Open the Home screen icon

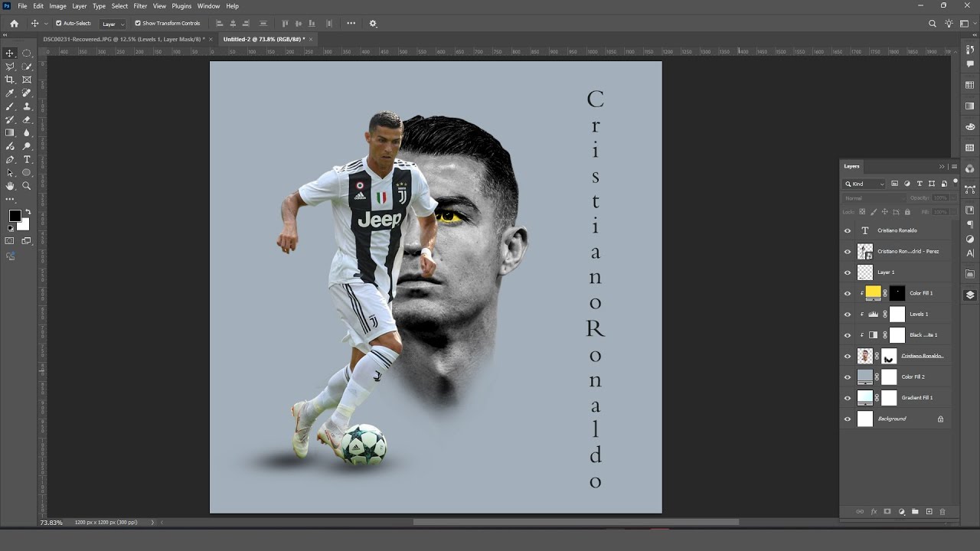pos(14,24)
